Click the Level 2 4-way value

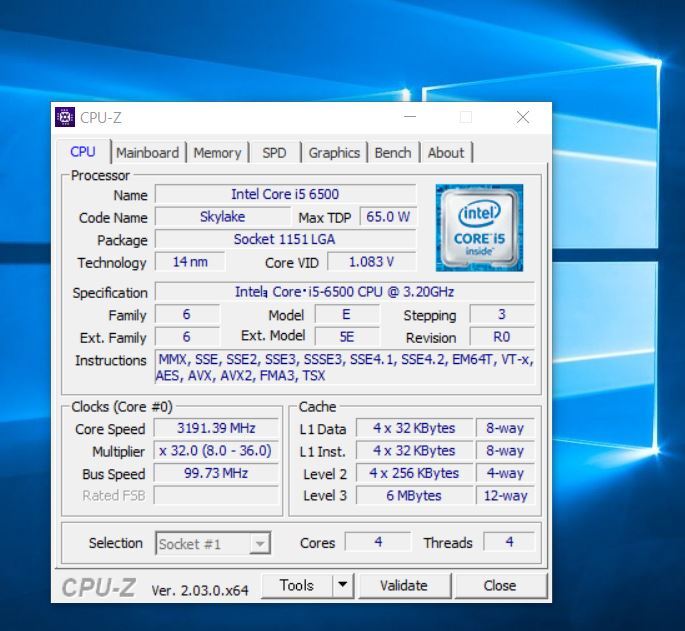[505, 473]
